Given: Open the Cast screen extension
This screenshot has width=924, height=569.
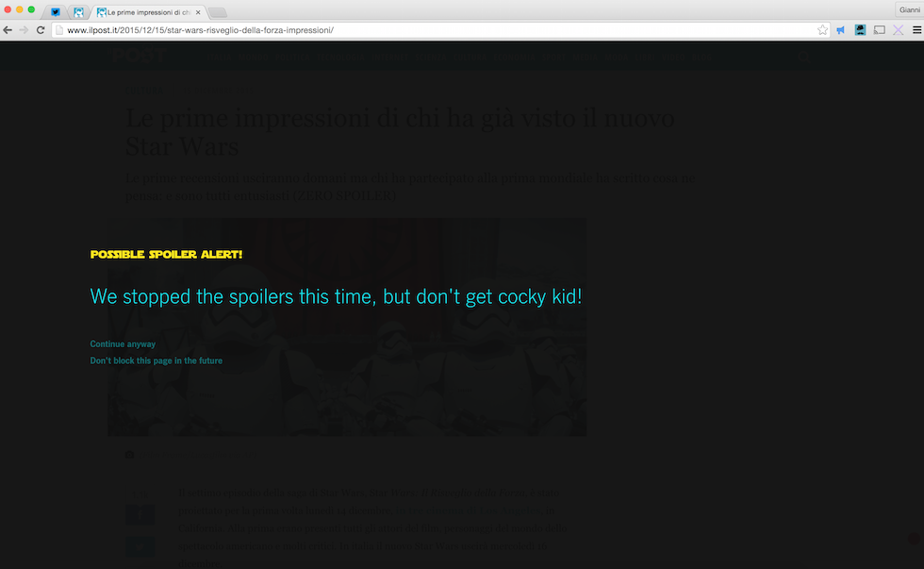Looking at the screenshot, I should coord(879,30).
